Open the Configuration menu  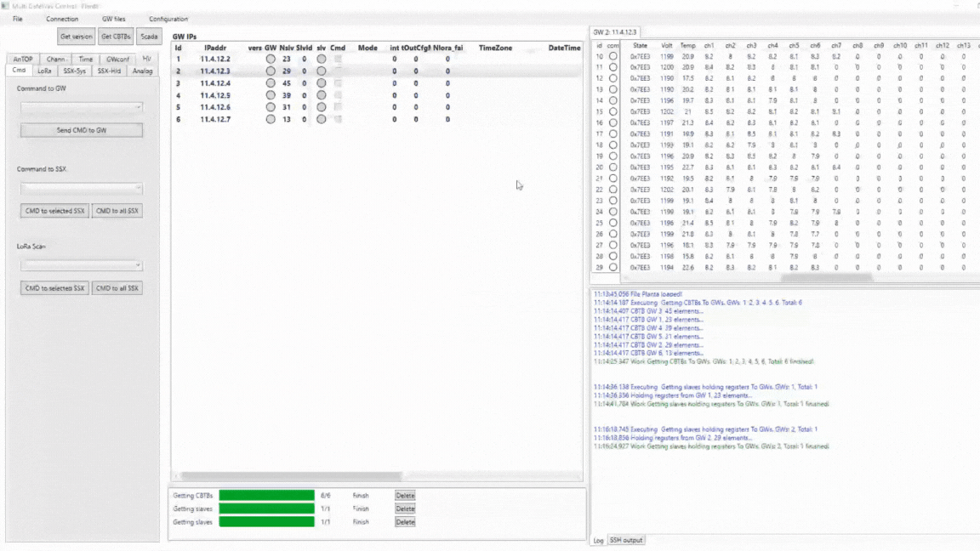(x=168, y=19)
